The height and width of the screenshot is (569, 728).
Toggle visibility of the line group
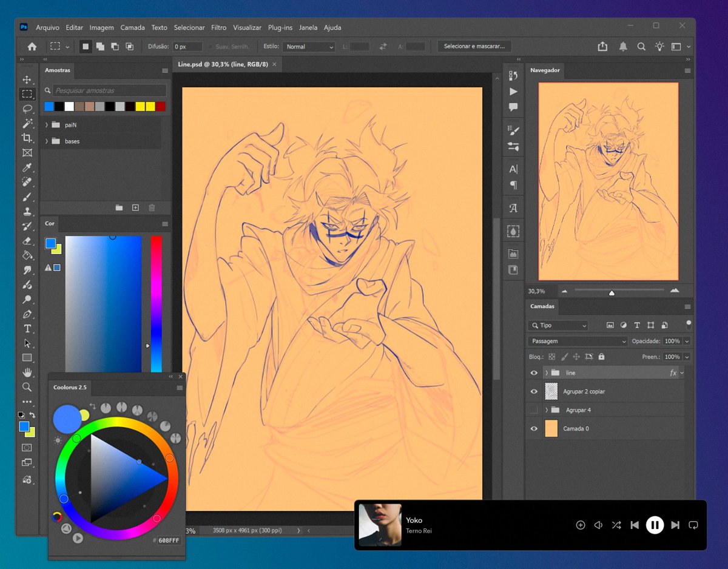[x=534, y=373]
